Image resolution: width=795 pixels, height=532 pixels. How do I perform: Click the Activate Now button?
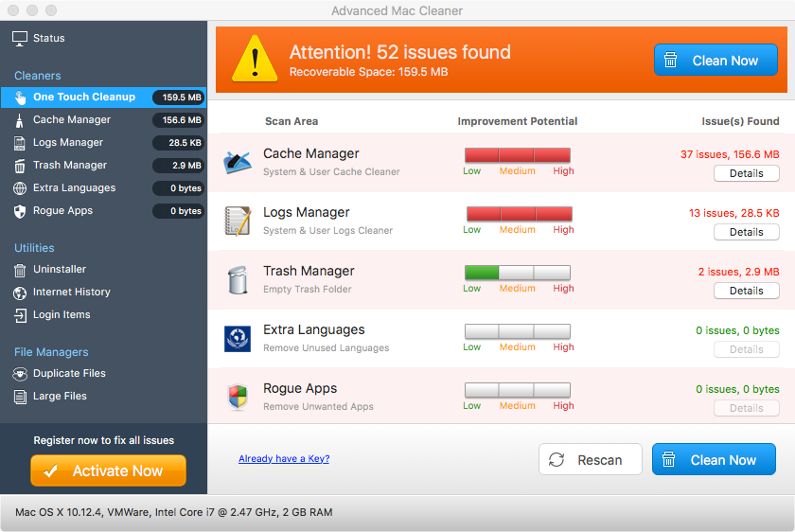pos(108,470)
